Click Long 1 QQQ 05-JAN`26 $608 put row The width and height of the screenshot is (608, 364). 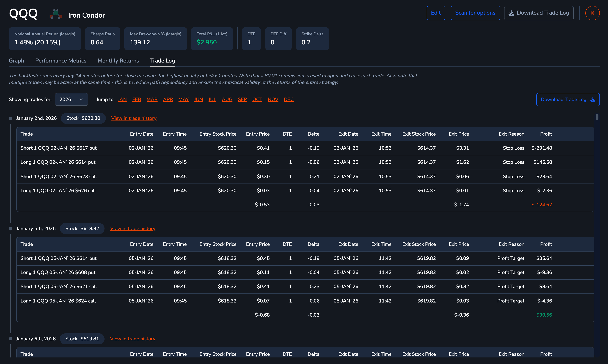click(305, 272)
